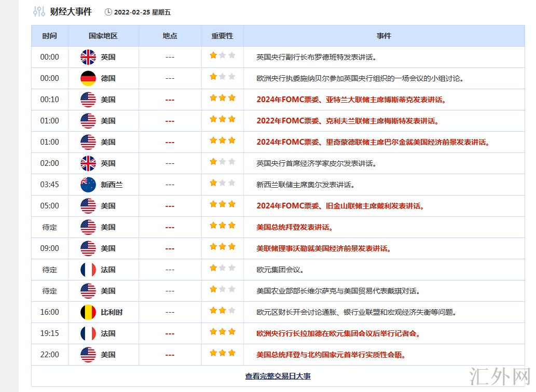Select the 欧元集团会议 event text

point(280,270)
